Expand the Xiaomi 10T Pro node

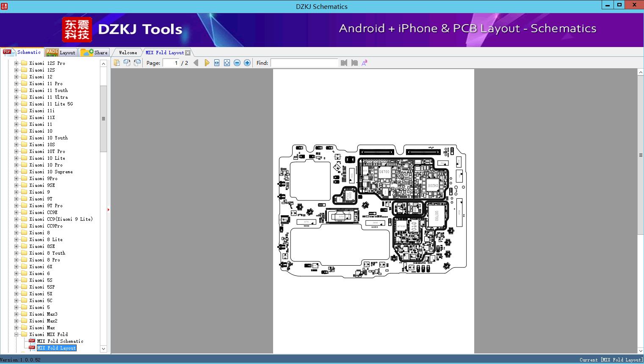pyautogui.click(x=17, y=151)
